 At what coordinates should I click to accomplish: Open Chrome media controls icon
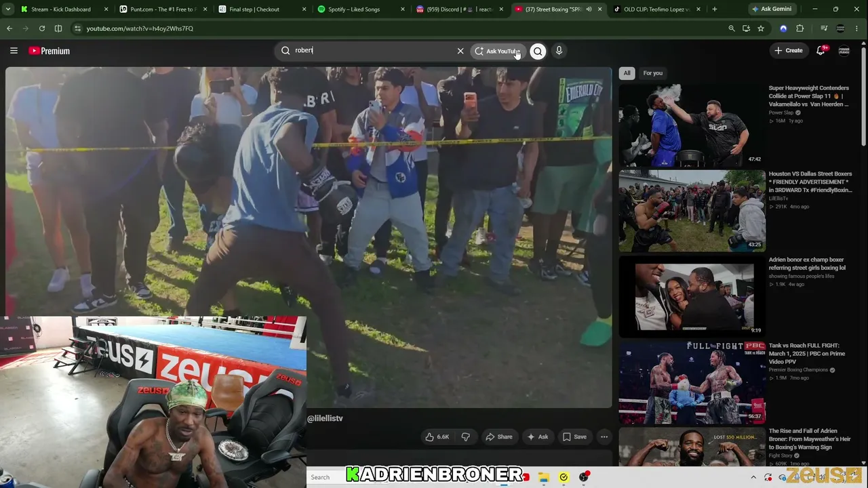(824, 28)
